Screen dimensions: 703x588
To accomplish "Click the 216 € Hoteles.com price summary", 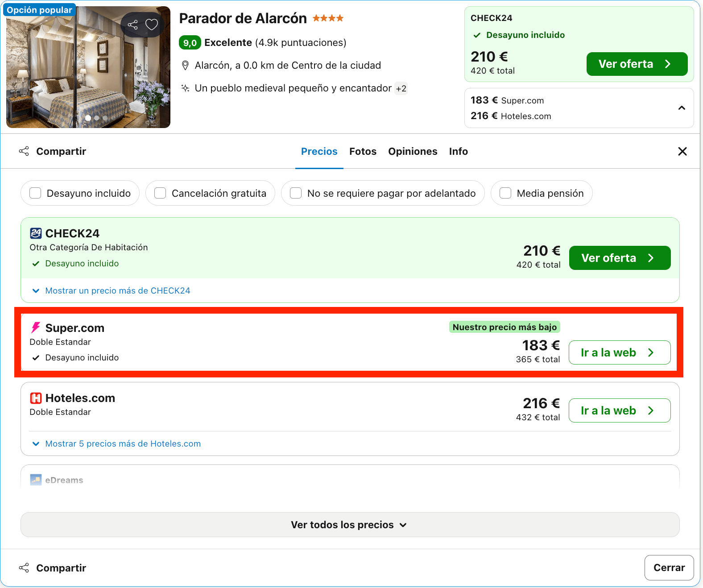I will [511, 116].
